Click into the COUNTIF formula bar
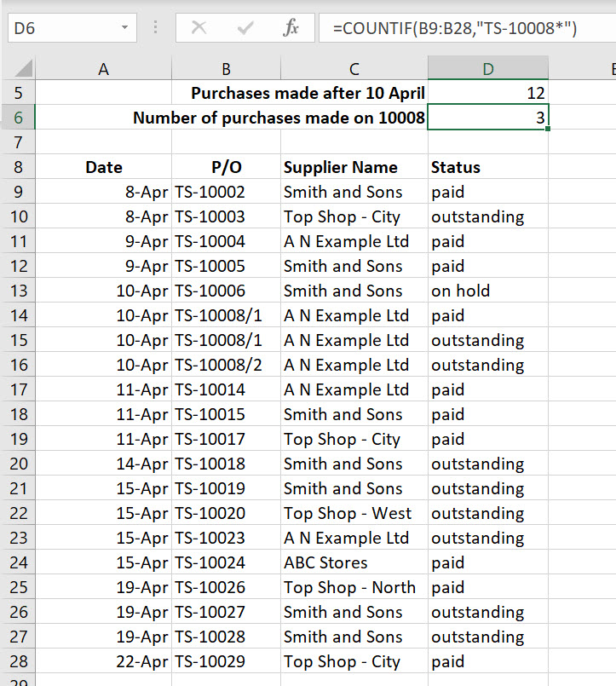 point(467,27)
